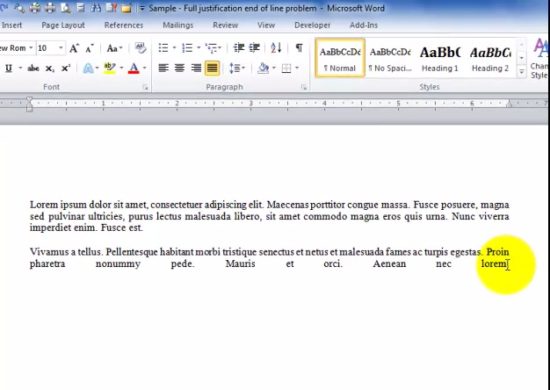Viewport: 550px width, 390px height.
Task: Open the borders dropdown arrow
Action: coord(297,68)
